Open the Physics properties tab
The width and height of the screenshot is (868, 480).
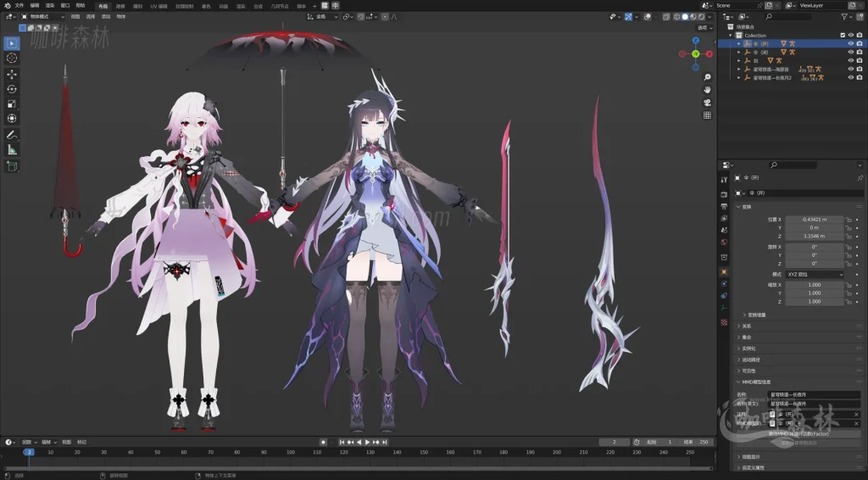click(x=724, y=283)
